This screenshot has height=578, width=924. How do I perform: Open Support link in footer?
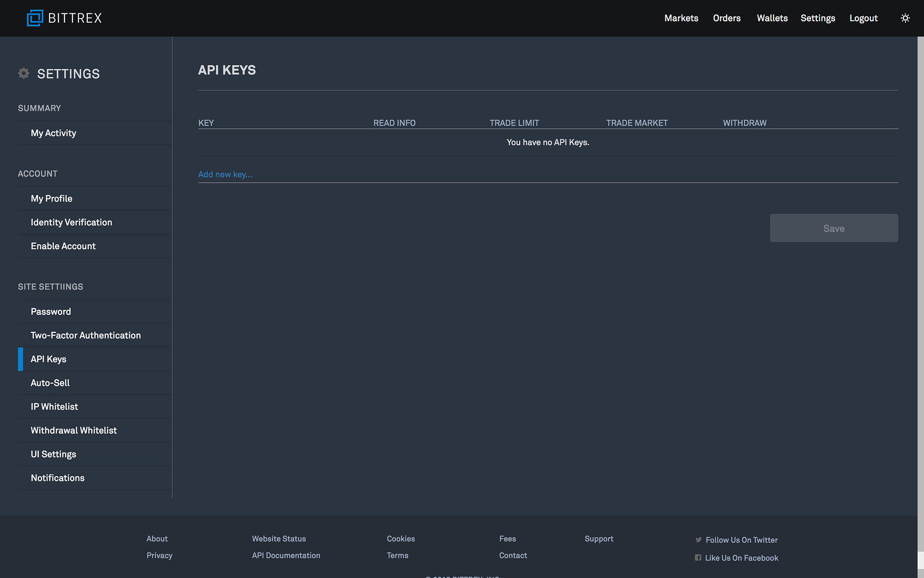pos(599,539)
